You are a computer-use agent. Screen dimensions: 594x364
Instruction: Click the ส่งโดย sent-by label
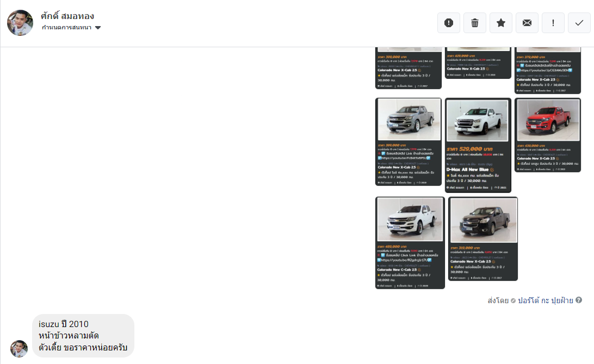point(498,300)
